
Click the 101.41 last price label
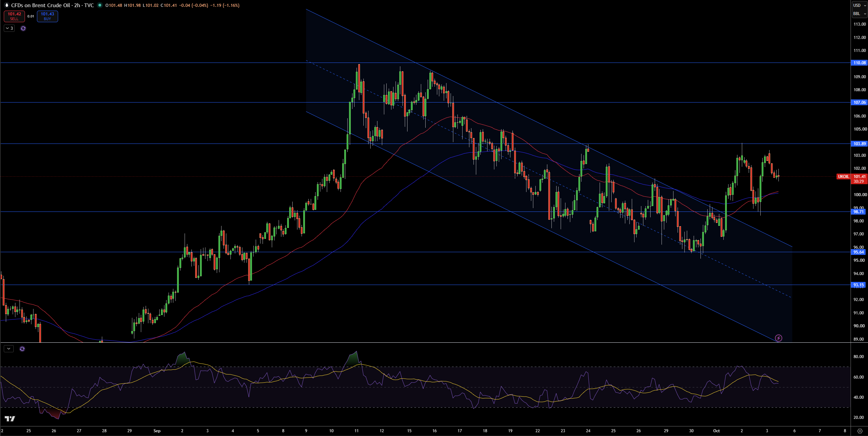click(859, 177)
